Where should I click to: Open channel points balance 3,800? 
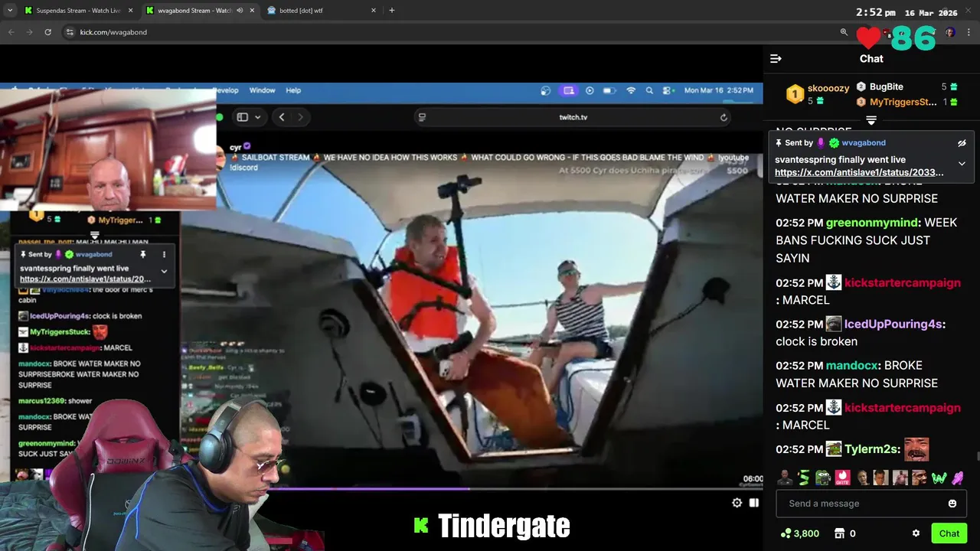tap(800, 533)
